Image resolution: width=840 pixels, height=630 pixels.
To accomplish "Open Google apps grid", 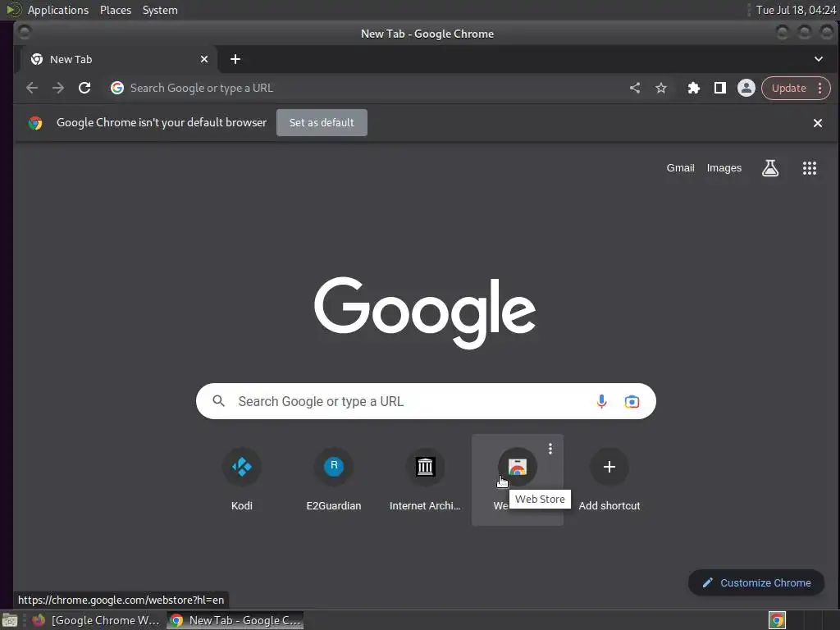I will click(810, 168).
